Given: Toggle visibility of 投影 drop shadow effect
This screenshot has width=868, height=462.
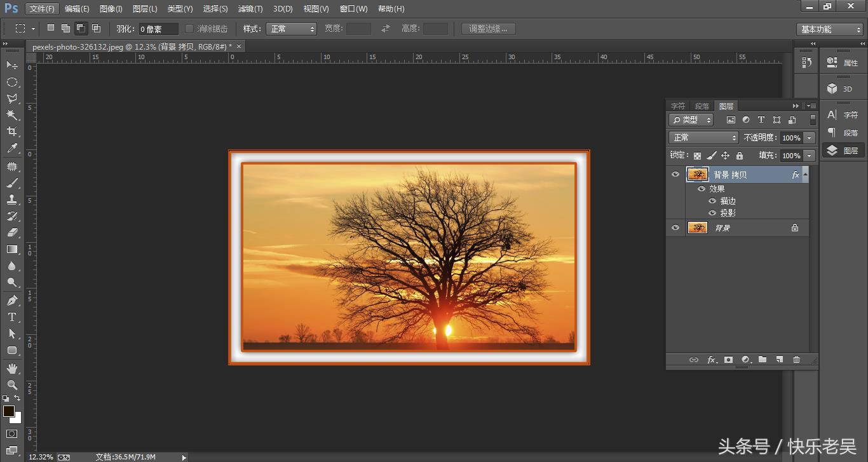Looking at the screenshot, I should (712, 213).
